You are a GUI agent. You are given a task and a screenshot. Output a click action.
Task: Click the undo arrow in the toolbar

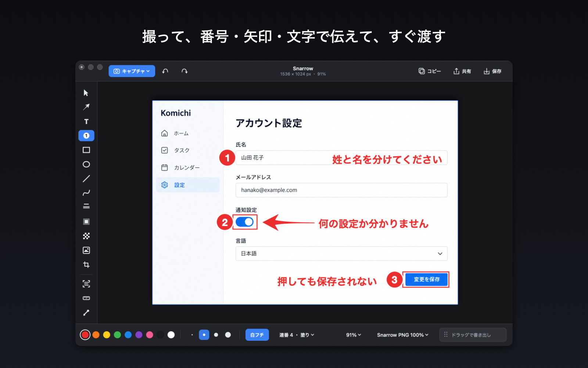165,71
